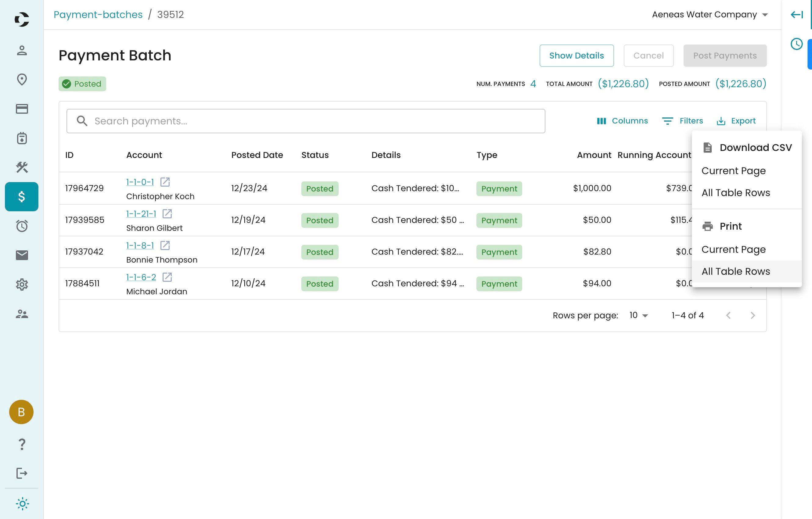This screenshot has height=519, width=812.
Task: Click the alarm clock reminders sidebar icon
Action: 22,226
